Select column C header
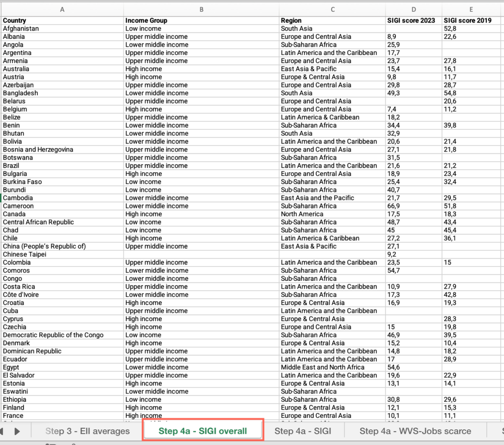504x445 pixels. [x=333, y=10]
